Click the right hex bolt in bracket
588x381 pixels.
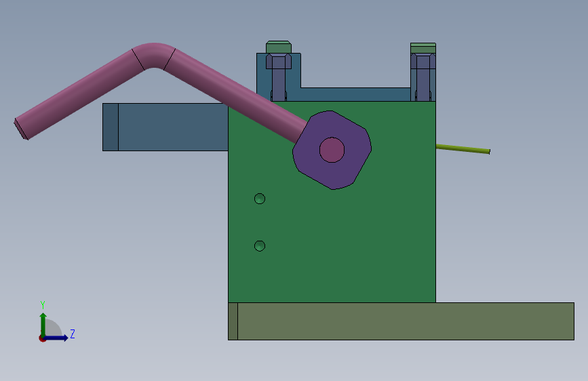pyautogui.click(x=423, y=77)
